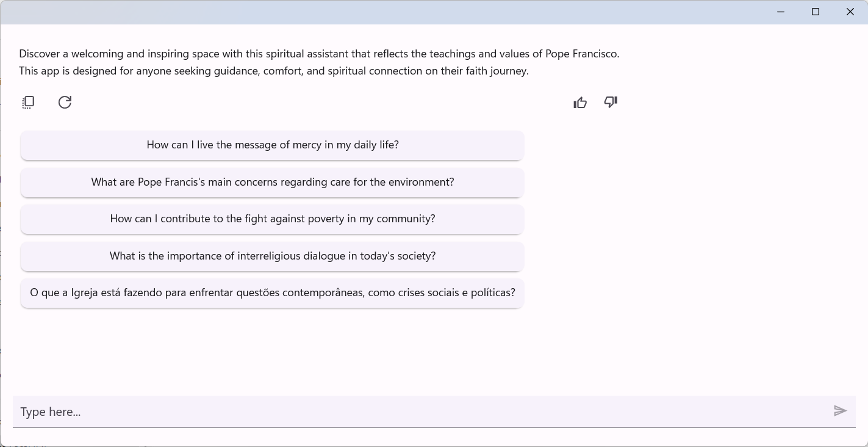The width and height of the screenshot is (868, 447).
Task: Click the regenerate response icon
Action: (x=65, y=103)
